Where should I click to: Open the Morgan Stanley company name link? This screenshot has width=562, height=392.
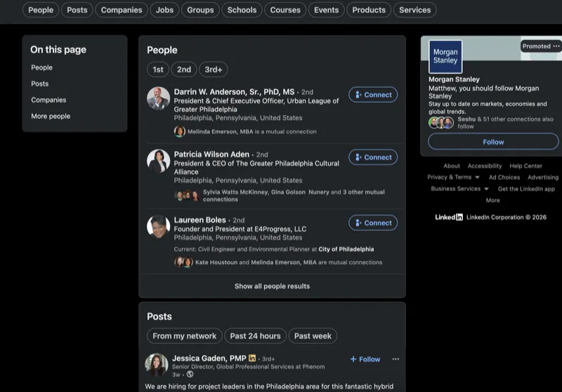(454, 79)
